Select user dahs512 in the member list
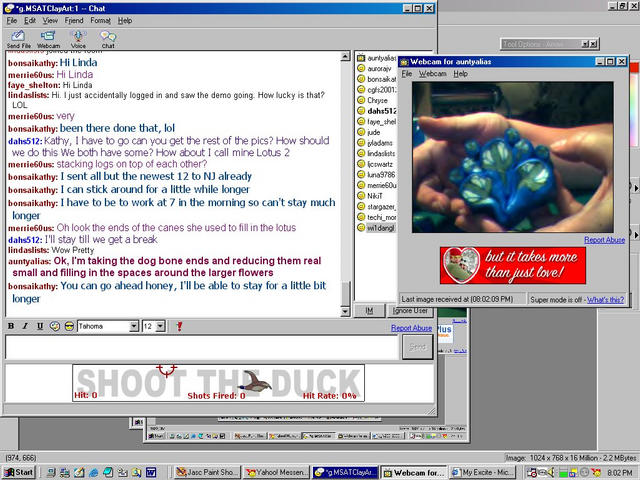 click(x=376, y=111)
